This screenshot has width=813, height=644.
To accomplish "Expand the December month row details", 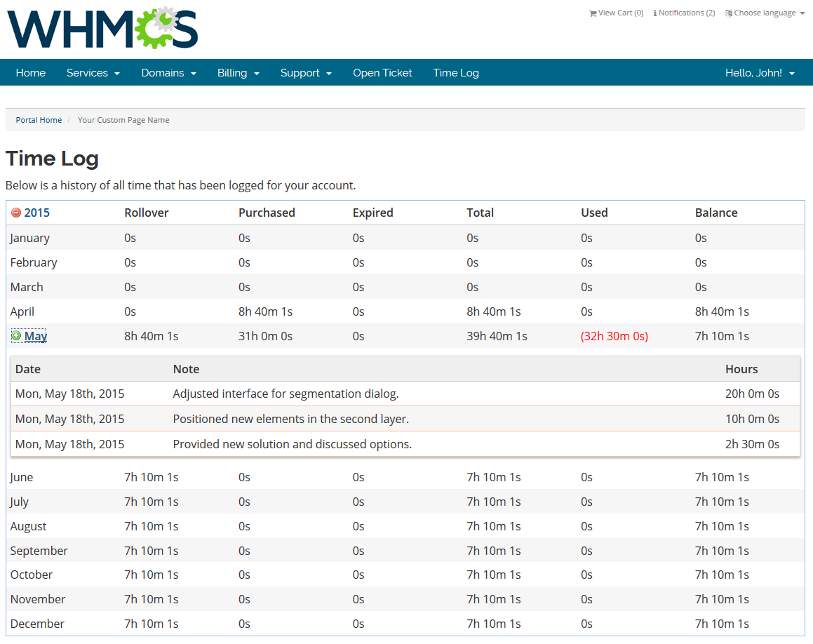I will tap(37, 623).
